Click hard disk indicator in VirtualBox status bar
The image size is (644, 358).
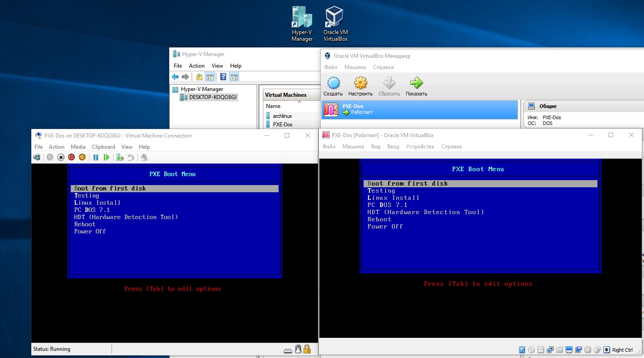(522, 350)
